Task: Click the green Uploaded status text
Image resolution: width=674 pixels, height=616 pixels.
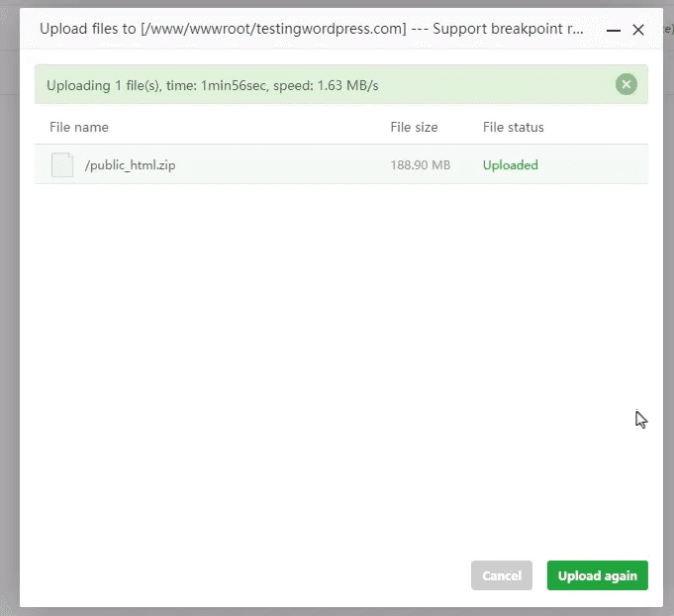Action: (x=511, y=165)
